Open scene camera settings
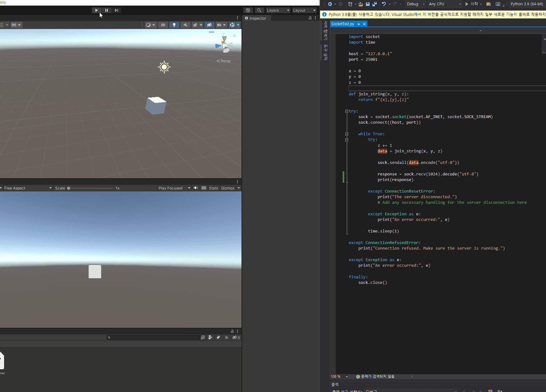Viewport: 546px width, 392px height. (221, 25)
